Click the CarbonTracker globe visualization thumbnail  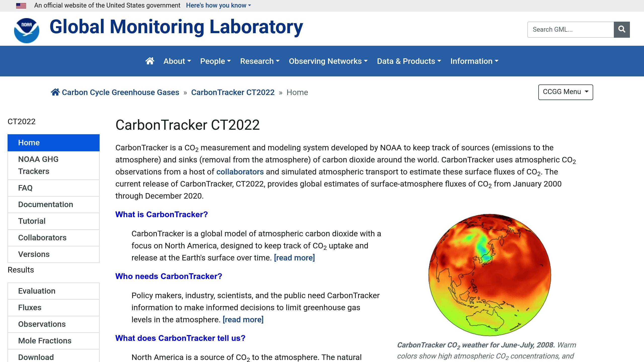[x=489, y=274]
